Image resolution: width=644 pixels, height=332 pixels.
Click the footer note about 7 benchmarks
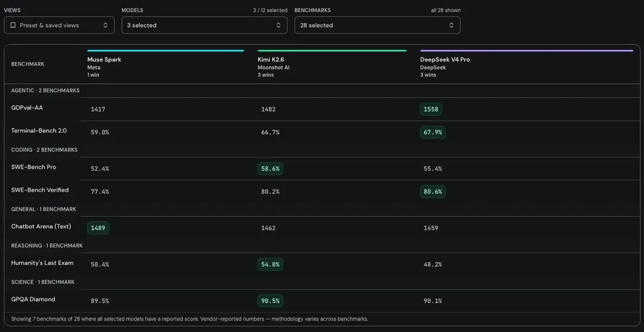pos(190,319)
